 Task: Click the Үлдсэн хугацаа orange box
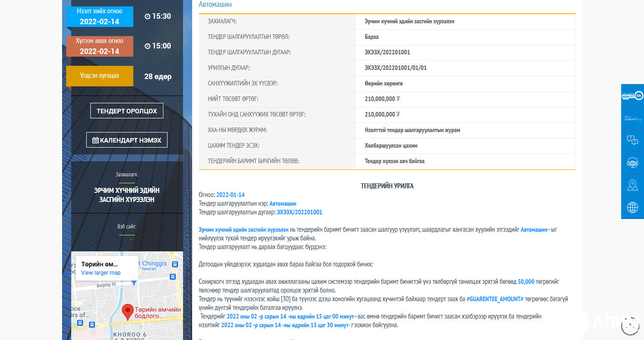(99, 76)
